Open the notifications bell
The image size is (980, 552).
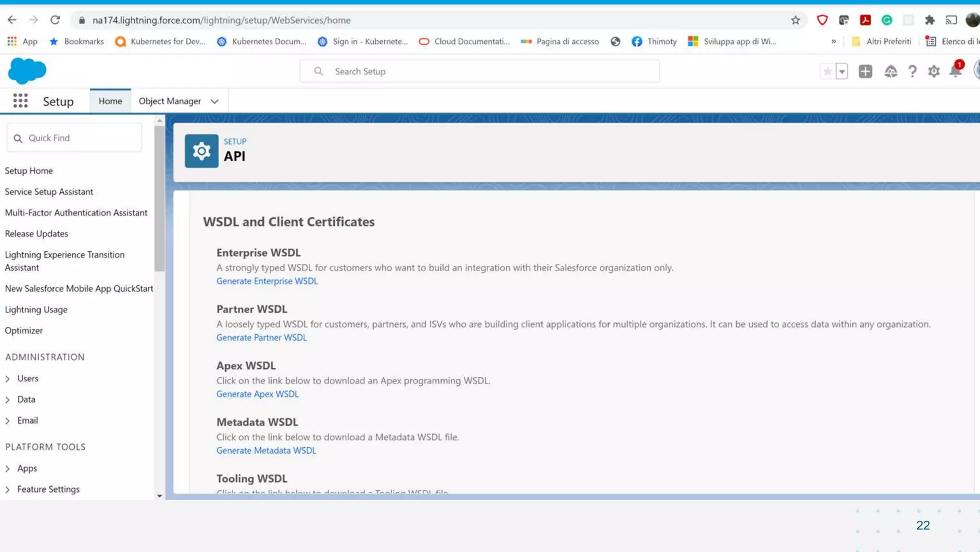click(x=955, y=71)
